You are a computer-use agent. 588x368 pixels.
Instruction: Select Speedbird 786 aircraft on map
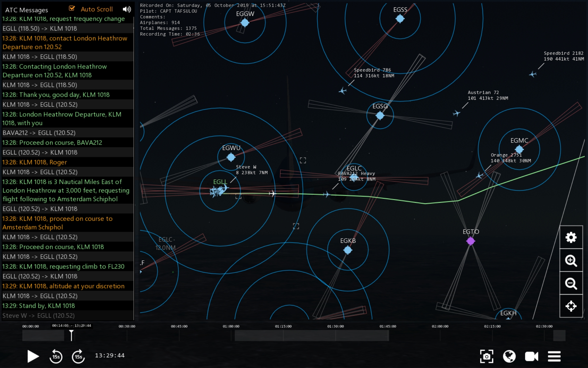(x=342, y=91)
